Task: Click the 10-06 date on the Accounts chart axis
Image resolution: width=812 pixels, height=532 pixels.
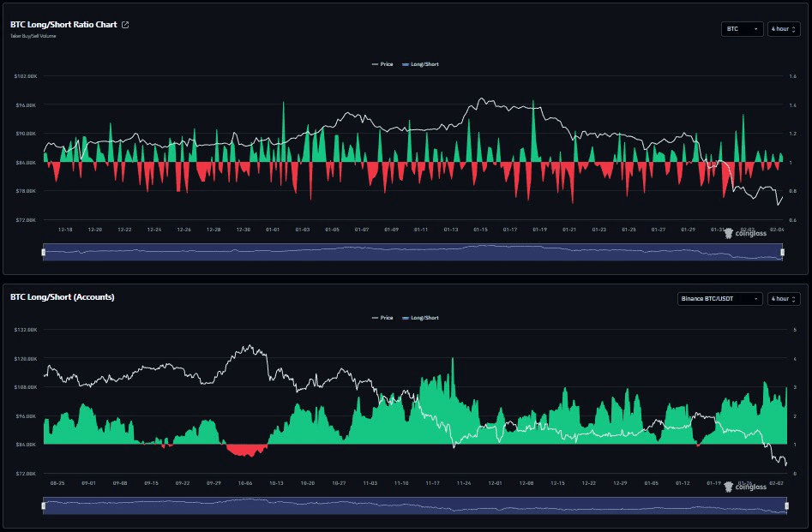Action: click(x=245, y=483)
